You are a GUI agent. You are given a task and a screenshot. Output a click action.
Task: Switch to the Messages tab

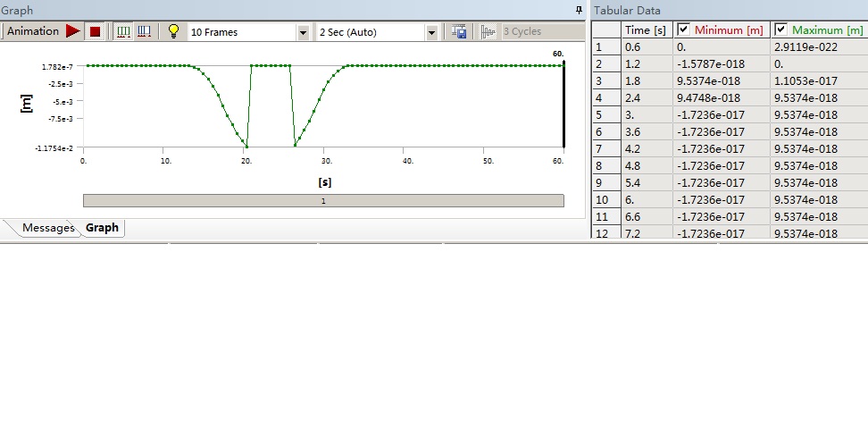(x=48, y=228)
